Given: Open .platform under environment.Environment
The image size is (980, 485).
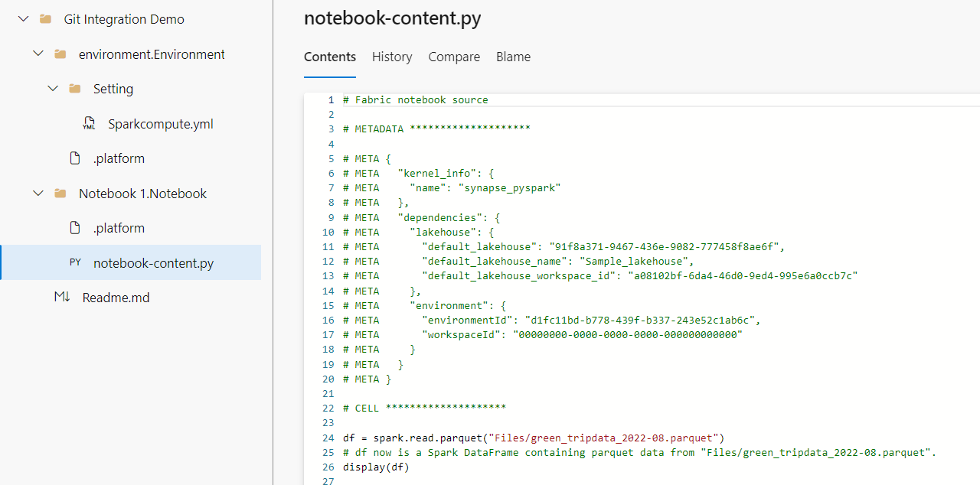Looking at the screenshot, I should click(x=119, y=158).
